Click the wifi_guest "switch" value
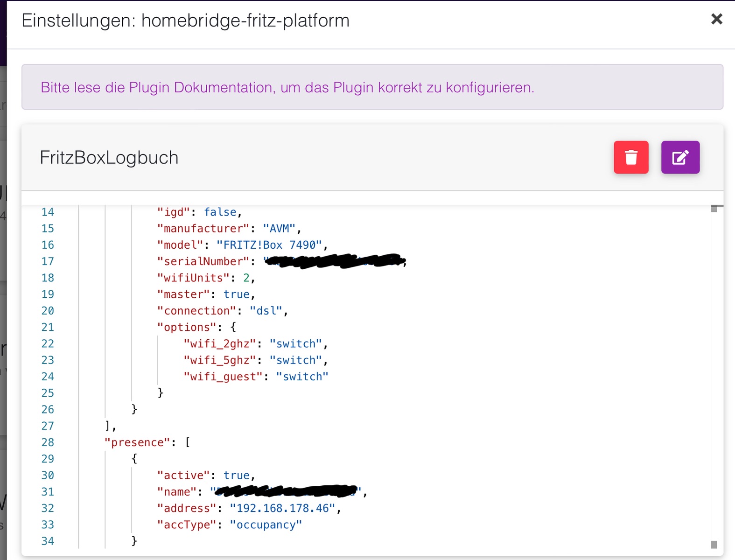This screenshot has height=560, width=735. coord(302,377)
